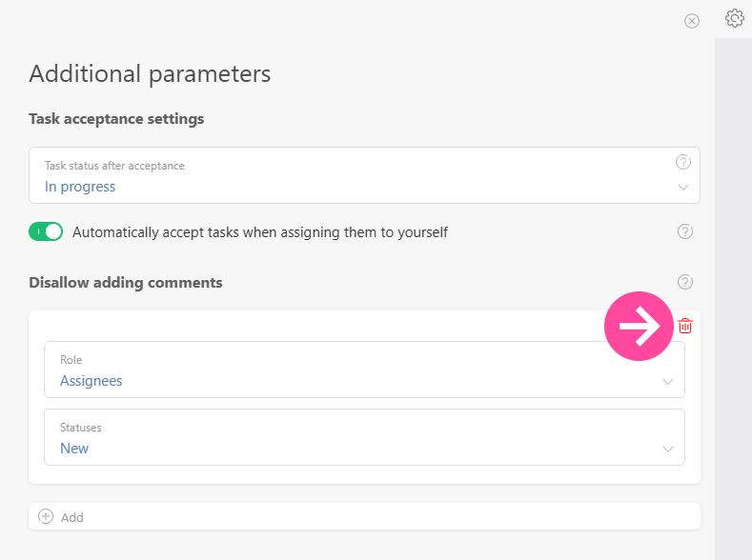Click the chevron in the Role field
752x560 pixels.
(x=667, y=382)
